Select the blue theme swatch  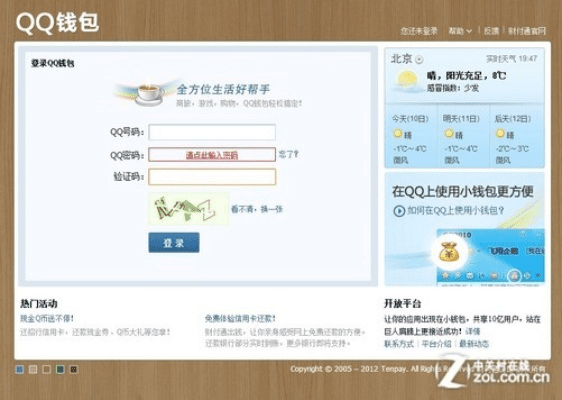(19, 369)
